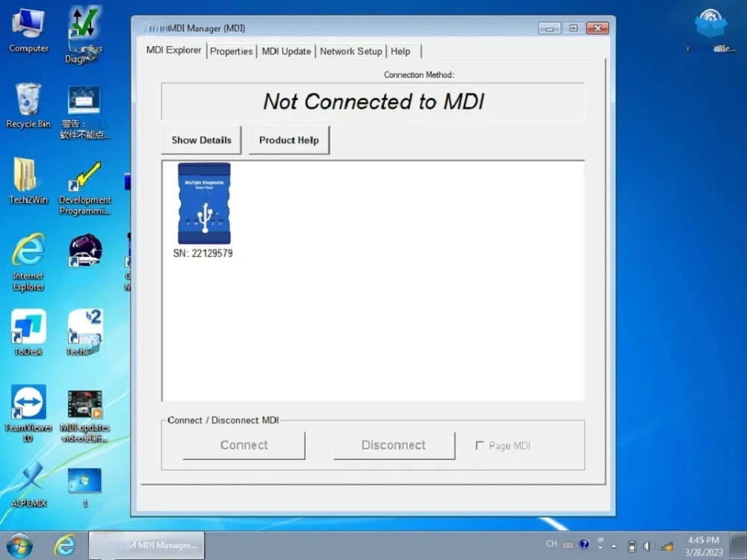Click the Show Details button
Image resolution: width=747 pixels, height=560 pixels.
pyautogui.click(x=201, y=140)
